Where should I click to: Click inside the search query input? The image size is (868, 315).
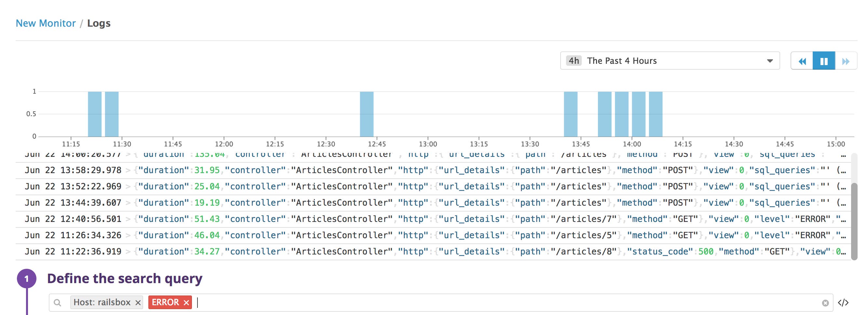pos(472,303)
